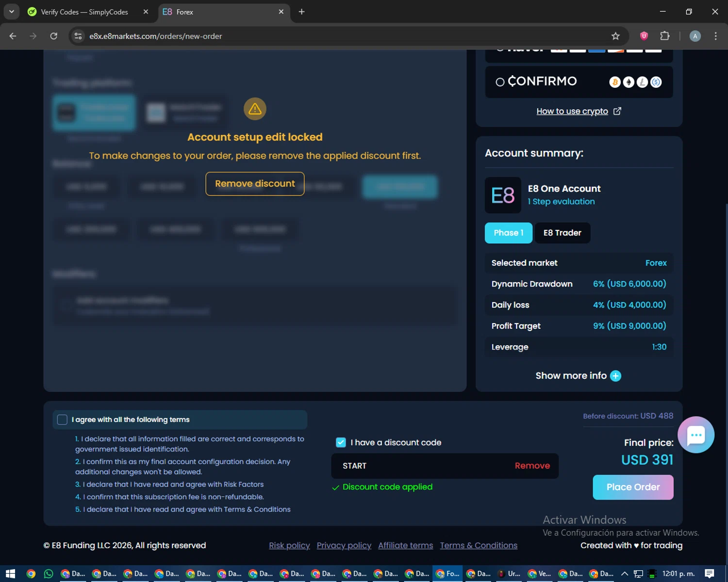Click the 9% (USD 9,000.00) profit target value
Screen dimensions: 728x582
pyautogui.click(x=629, y=326)
